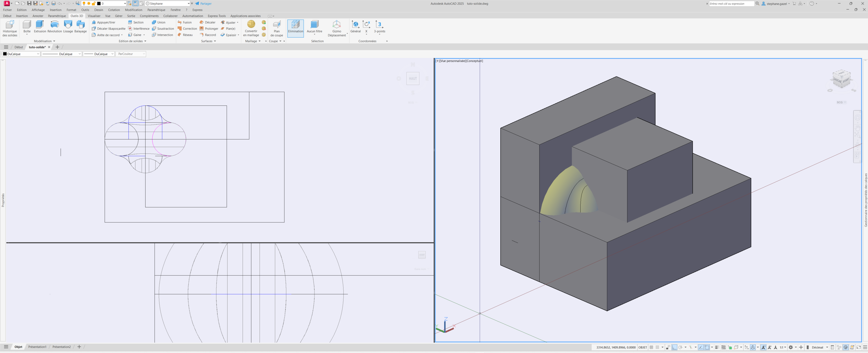Click Convertir en maillage icon
Image resolution: width=868 pixels, height=353 pixels.
[x=251, y=24]
